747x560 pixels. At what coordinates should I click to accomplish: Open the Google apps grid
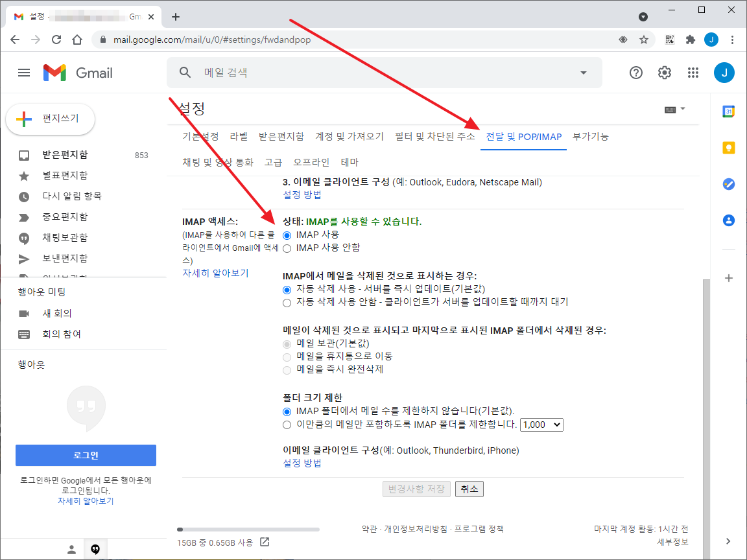(x=693, y=73)
